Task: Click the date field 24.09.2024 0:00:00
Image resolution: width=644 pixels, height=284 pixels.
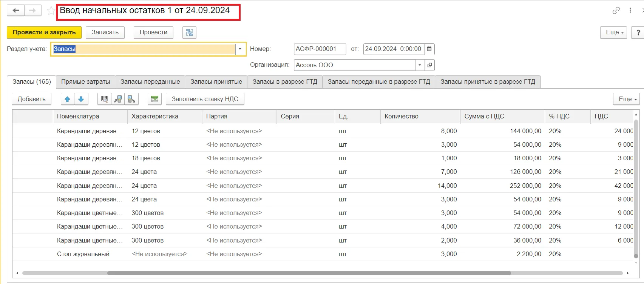Action: (x=394, y=49)
